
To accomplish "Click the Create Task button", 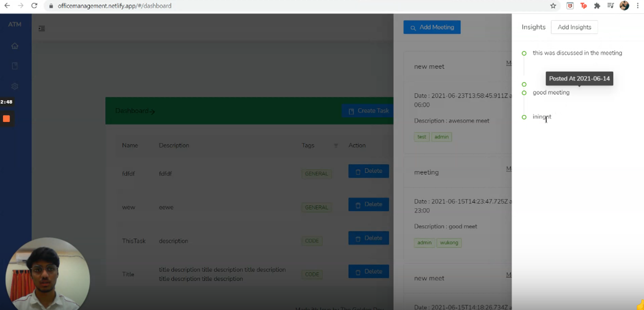I will coord(368,111).
